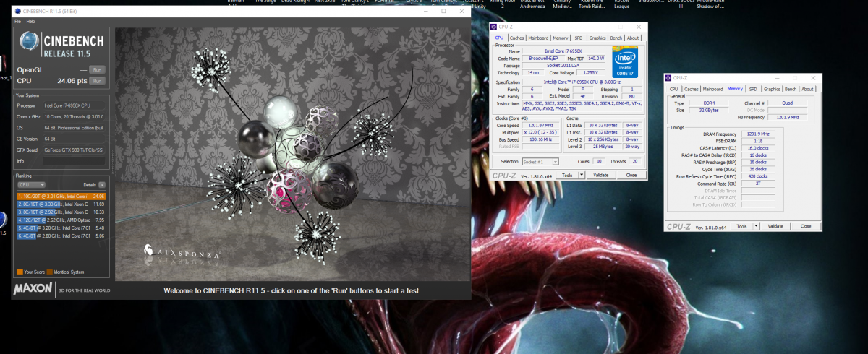Click Close button in Memory-tab CPU-Z window

(806, 226)
